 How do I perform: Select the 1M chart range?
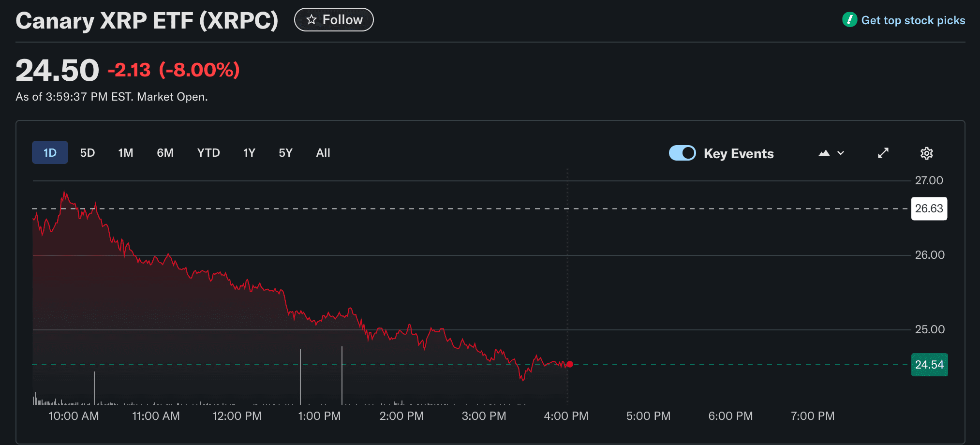(x=125, y=153)
